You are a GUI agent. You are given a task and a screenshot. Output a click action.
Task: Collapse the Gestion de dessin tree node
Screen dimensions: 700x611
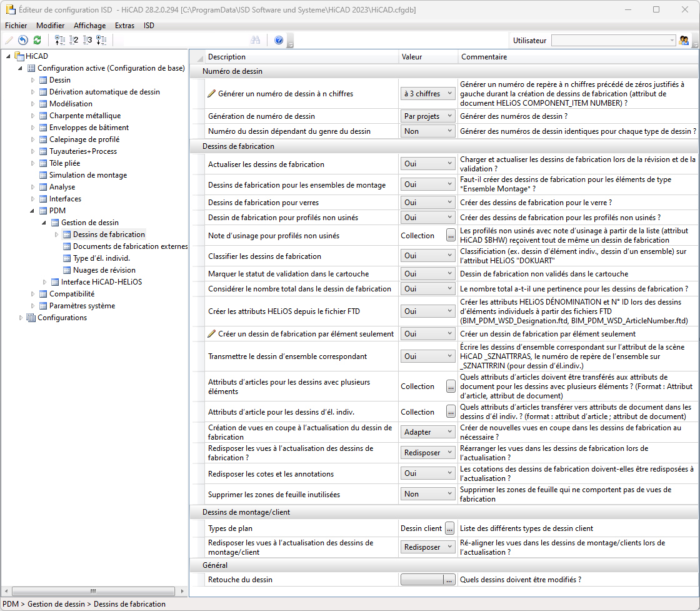coord(44,223)
